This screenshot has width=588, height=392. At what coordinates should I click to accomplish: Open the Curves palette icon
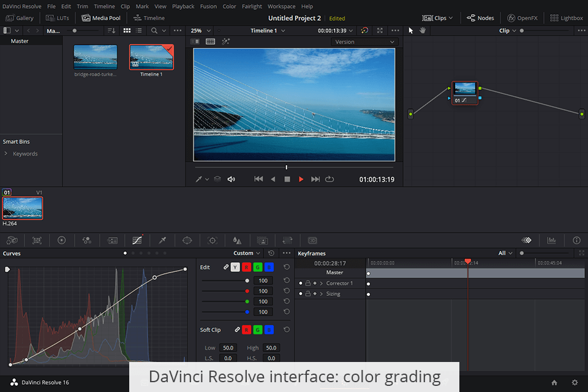coord(137,241)
